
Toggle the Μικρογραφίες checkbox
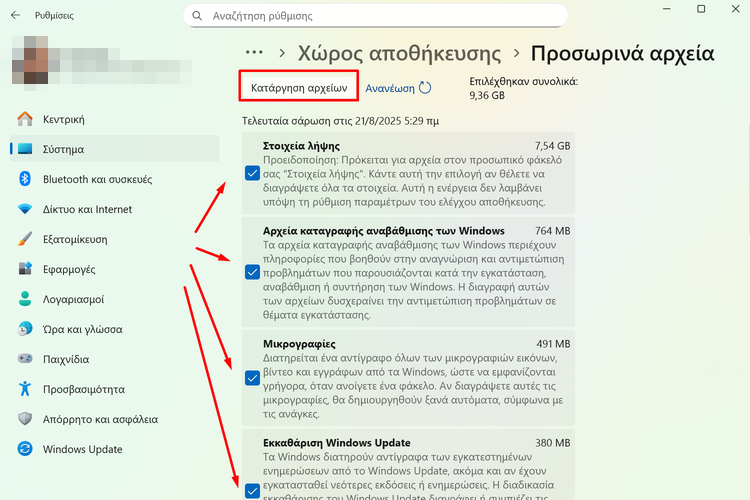coord(252,378)
